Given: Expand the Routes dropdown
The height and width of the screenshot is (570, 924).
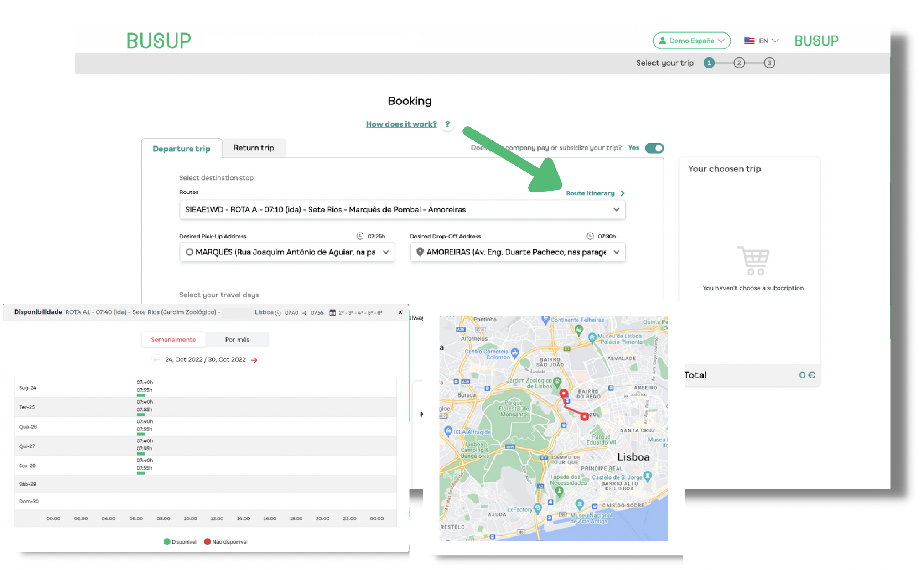Looking at the screenshot, I should 402,210.
